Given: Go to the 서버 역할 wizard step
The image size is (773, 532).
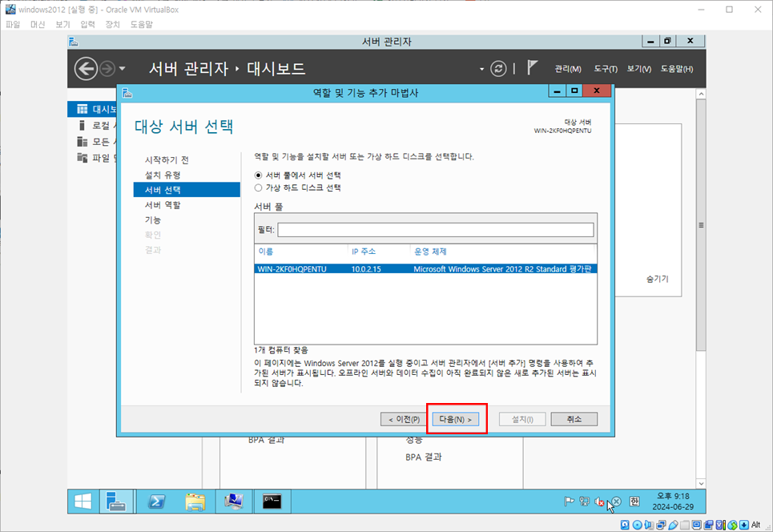Looking at the screenshot, I should coord(163,204).
